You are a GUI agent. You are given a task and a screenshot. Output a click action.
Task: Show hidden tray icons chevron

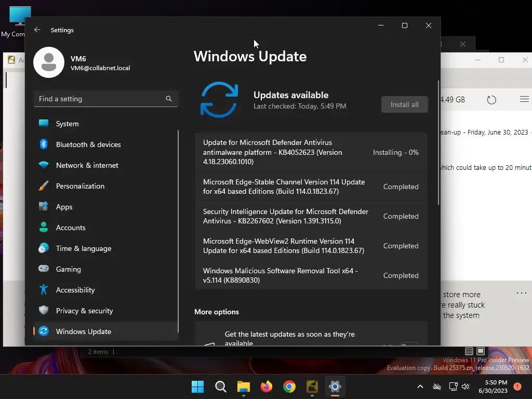pyautogui.click(x=420, y=387)
